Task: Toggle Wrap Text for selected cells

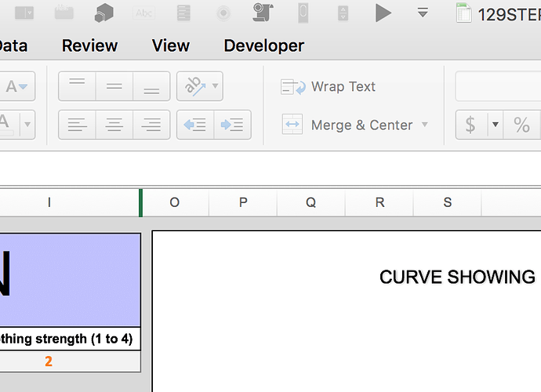Action: (x=329, y=87)
